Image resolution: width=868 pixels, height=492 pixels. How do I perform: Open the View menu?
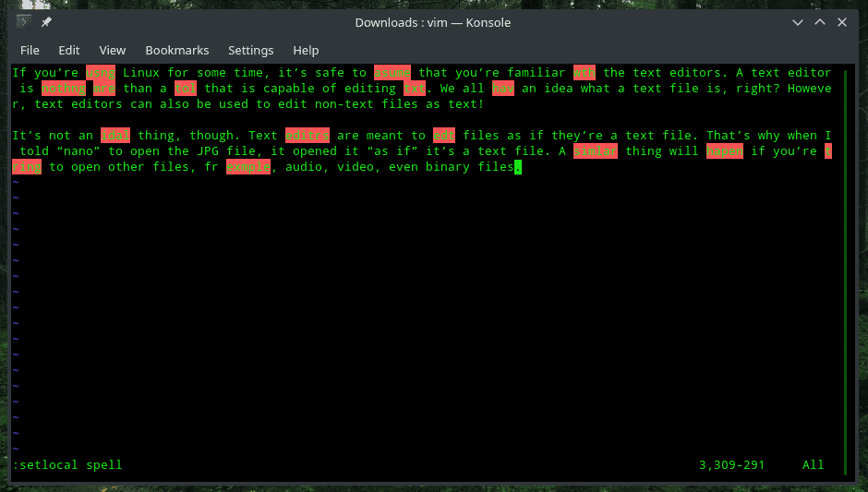coord(112,50)
